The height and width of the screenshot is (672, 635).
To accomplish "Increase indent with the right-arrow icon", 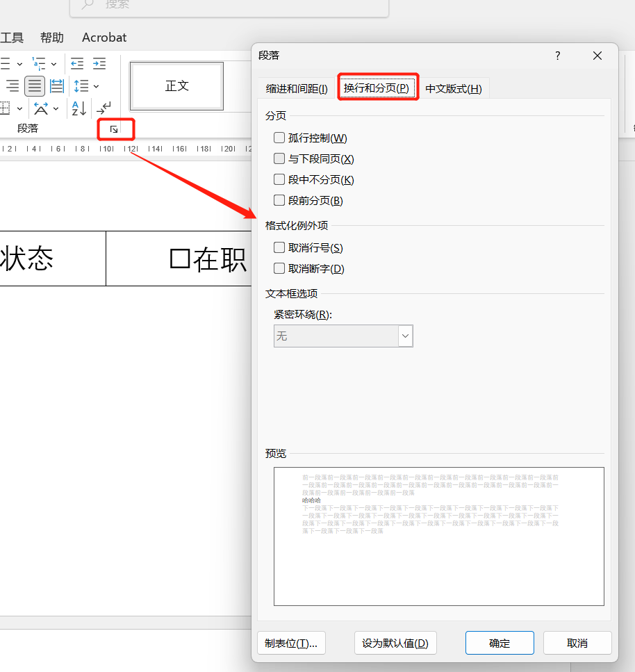I will pyautogui.click(x=99, y=64).
